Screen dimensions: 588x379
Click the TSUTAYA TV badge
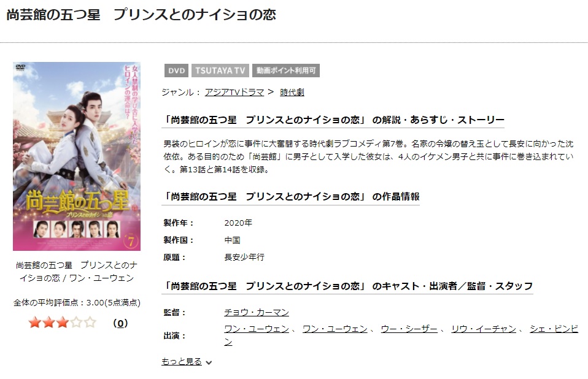click(220, 71)
